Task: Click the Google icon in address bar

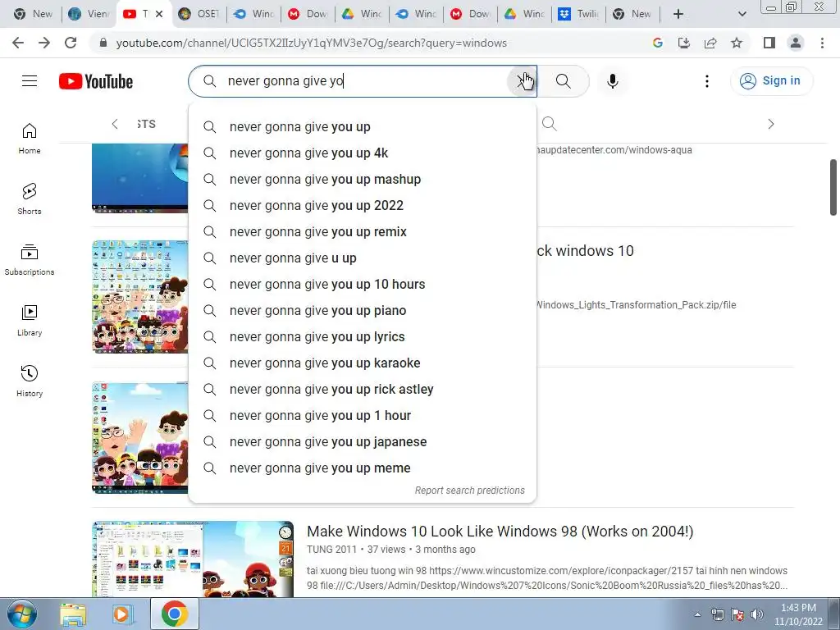Action: [x=658, y=43]
